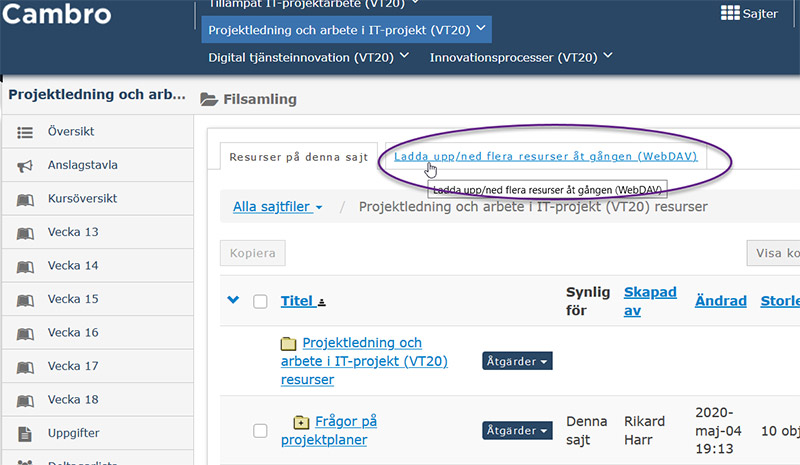The height and width of the screenshot is (465, 800).
Task: Click the Filsamling folder icon
Action: pyautogui.click(x=209, y=99)
